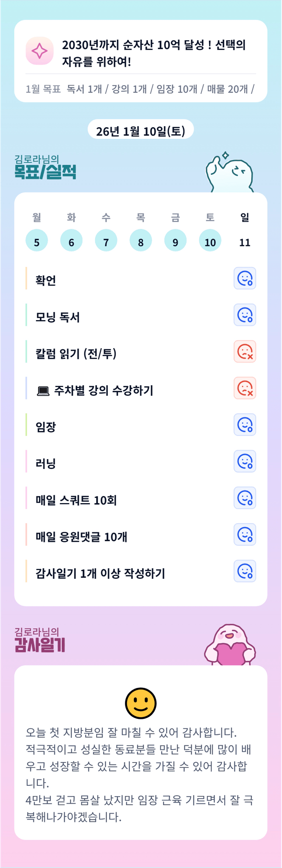282x868 pixels.
Task: Open the 26년 1월 10일(토) date selector
Action: 140,131
